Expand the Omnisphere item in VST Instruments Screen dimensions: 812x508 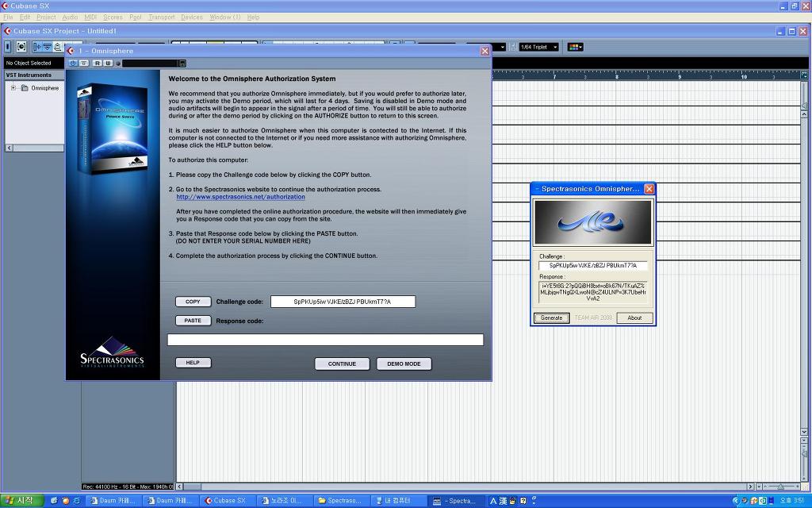[13, 88]
